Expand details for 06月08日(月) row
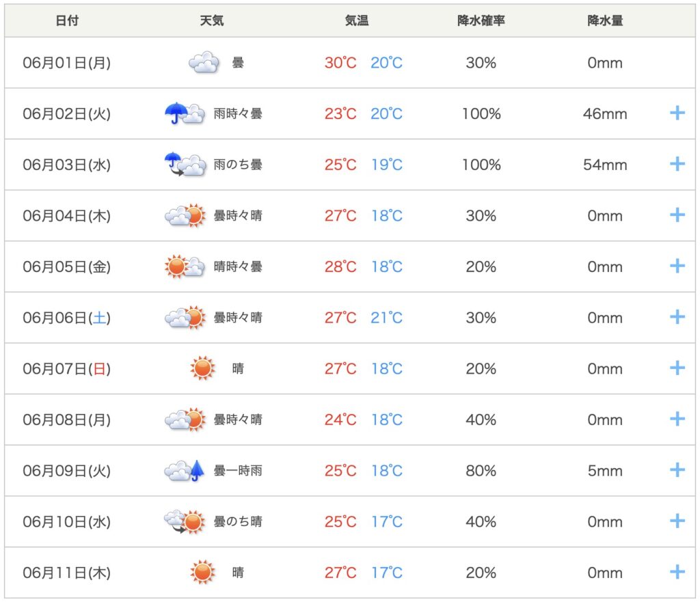This screenshot has width=700, height=604. tap(677, 419)
